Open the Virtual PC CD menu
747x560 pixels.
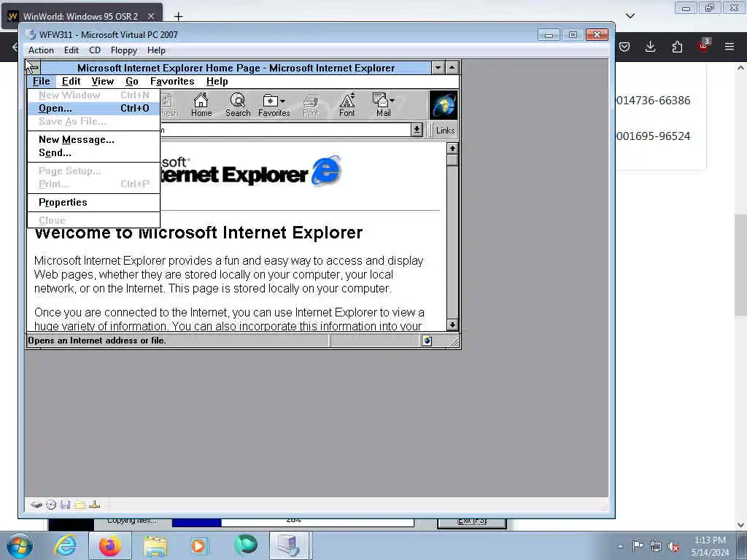point(95,50)
